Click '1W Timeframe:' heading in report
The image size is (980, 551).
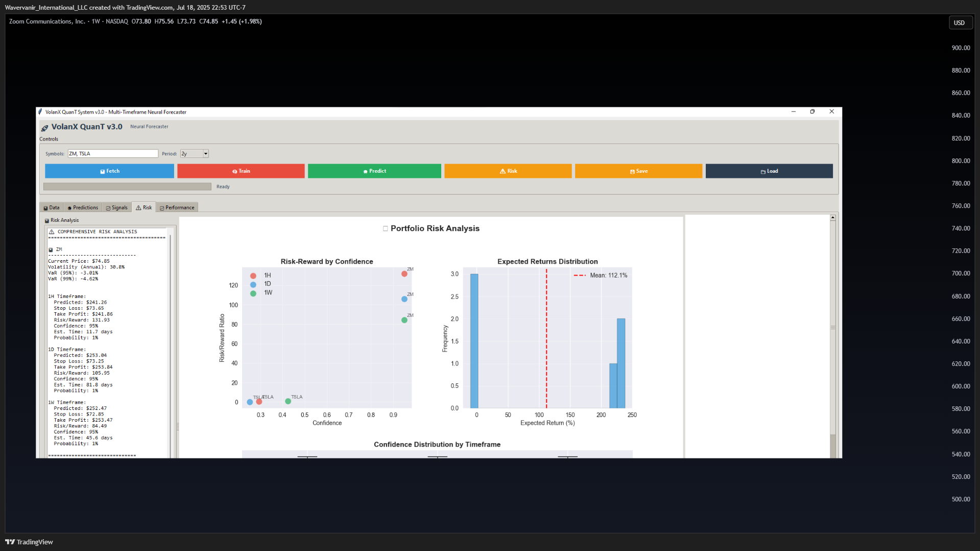point(67,403)
